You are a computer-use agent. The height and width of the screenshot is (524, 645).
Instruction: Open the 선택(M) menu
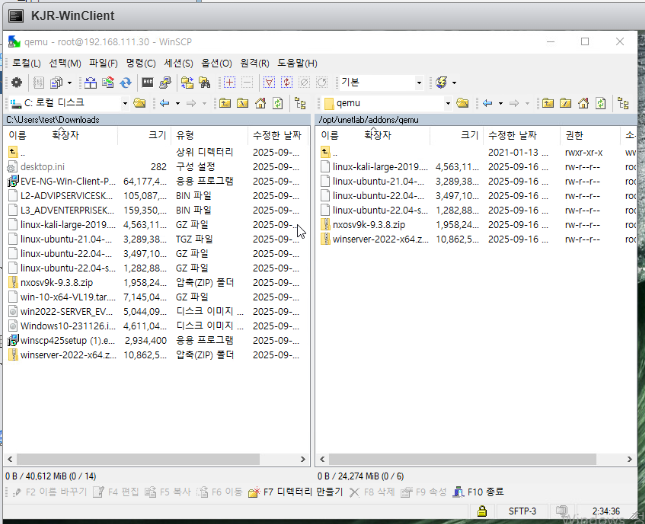[65, 63]
